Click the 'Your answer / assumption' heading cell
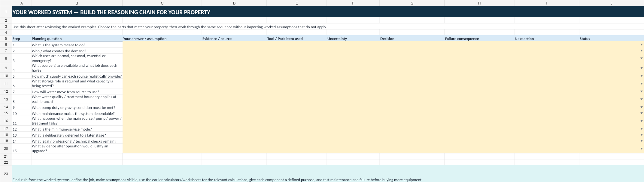644x182 pixels. (x=162, y=39)
